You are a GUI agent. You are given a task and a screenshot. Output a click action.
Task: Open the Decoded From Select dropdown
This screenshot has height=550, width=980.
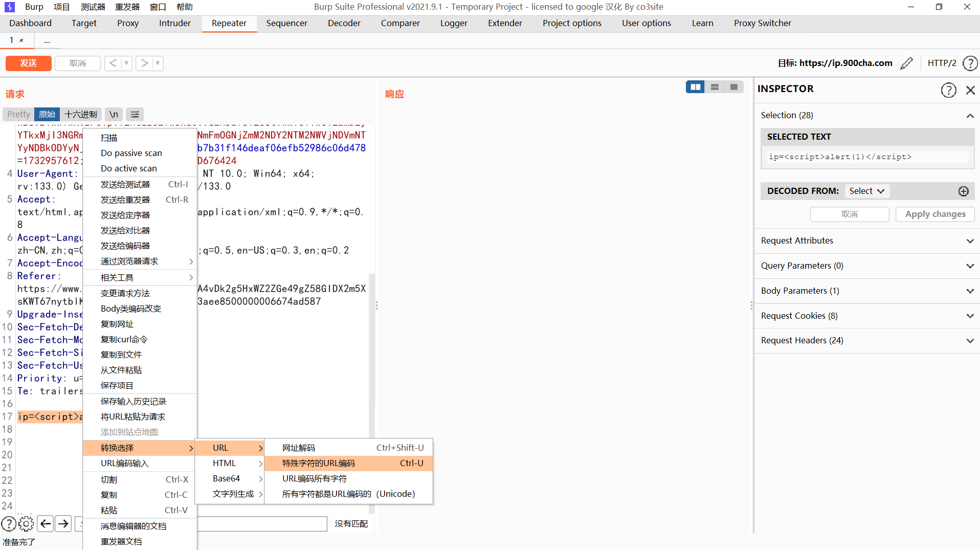click(867, 191)
